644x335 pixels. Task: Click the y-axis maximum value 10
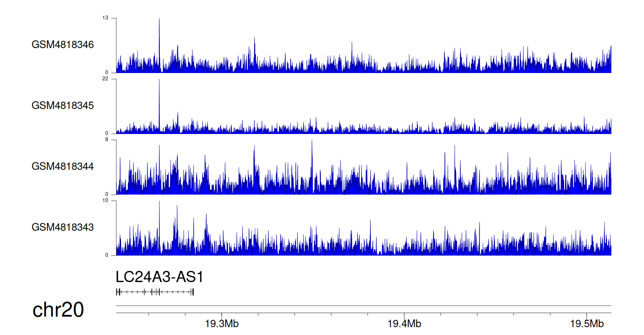click(105, 201)
